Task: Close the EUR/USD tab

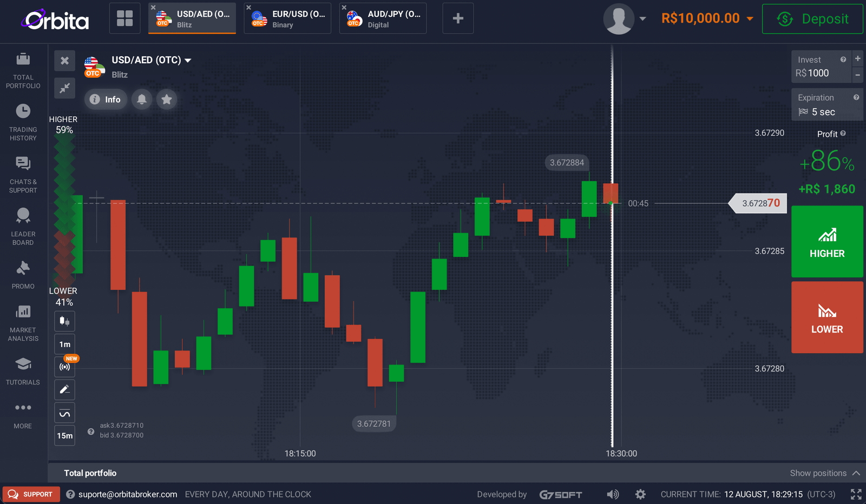Action: 249,8
